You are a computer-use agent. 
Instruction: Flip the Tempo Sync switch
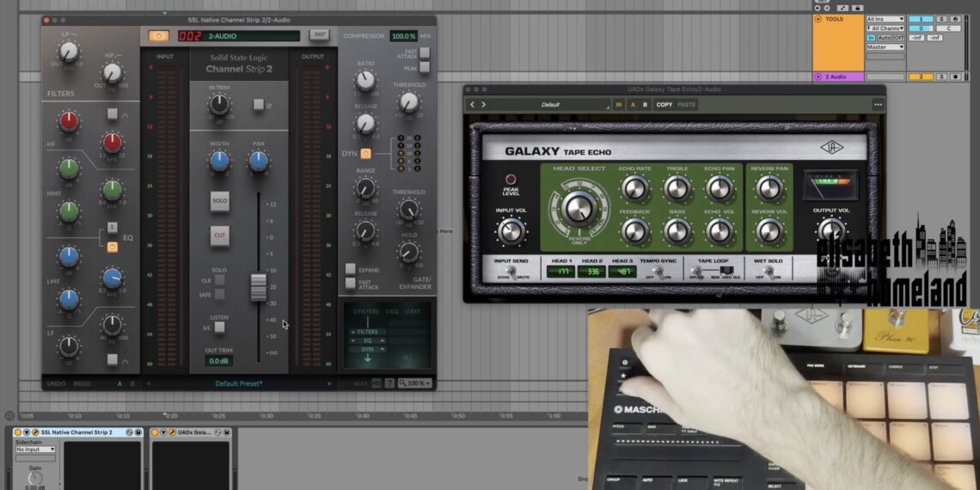[x=661, y=272]
